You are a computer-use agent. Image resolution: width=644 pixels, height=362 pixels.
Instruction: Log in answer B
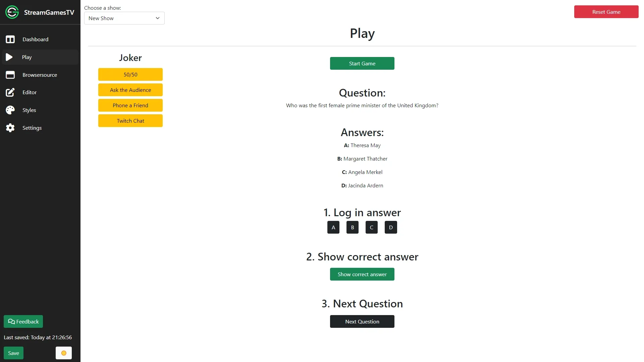click(352, 227)
